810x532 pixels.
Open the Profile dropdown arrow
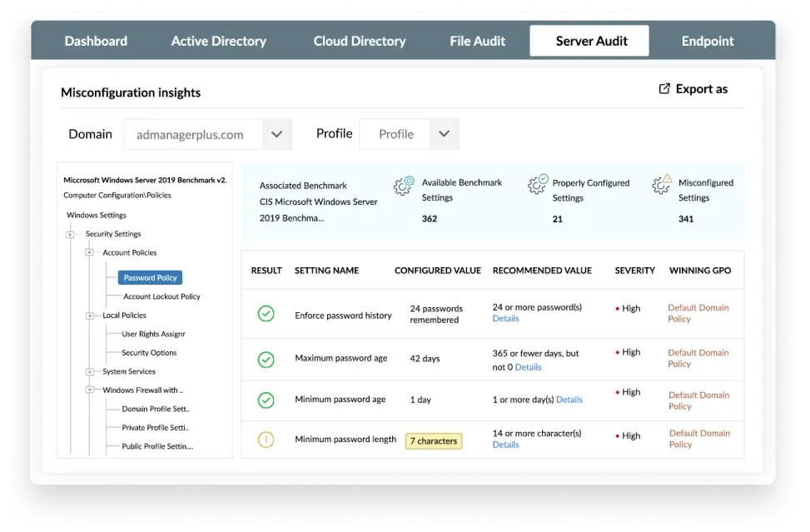(444, 134)
